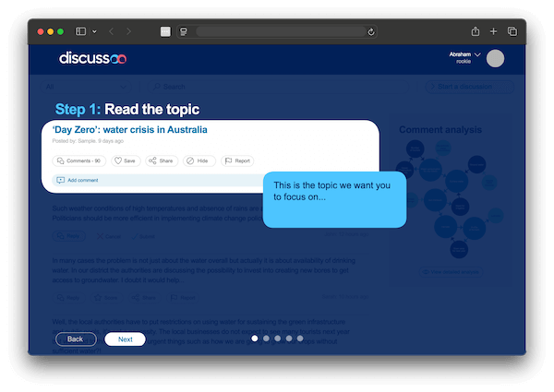Open a new Safari tab
Viewport: 554px width, 392px height.
pyautogui.click(x=493, y=31)
